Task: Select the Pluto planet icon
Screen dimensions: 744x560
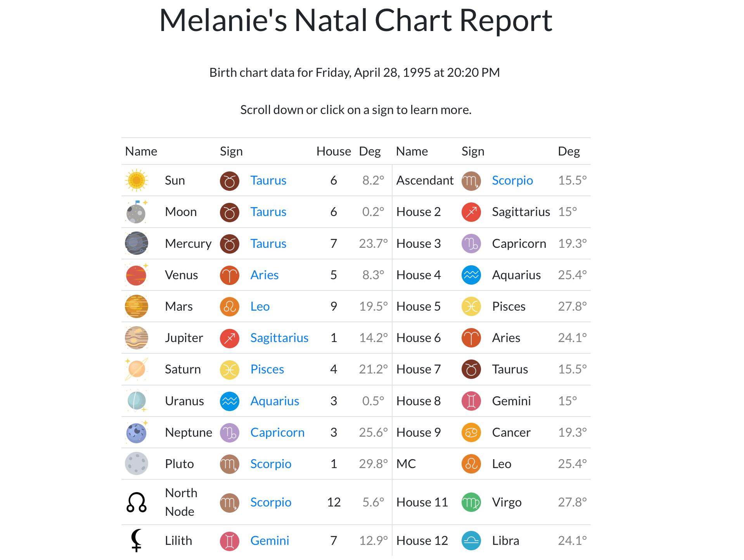Action: (x=137, y=463)
